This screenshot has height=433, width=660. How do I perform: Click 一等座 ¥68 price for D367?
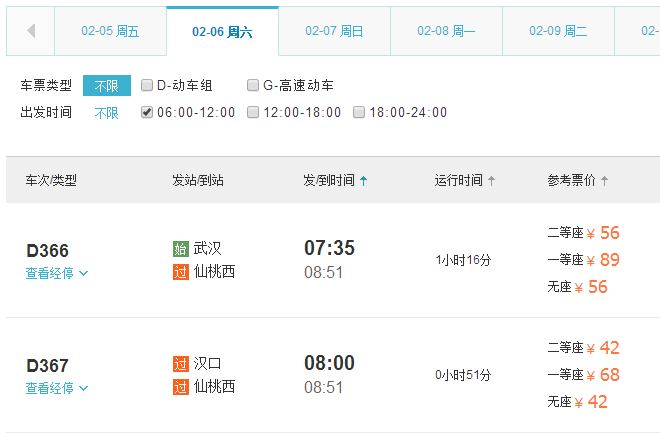(583, 375)
